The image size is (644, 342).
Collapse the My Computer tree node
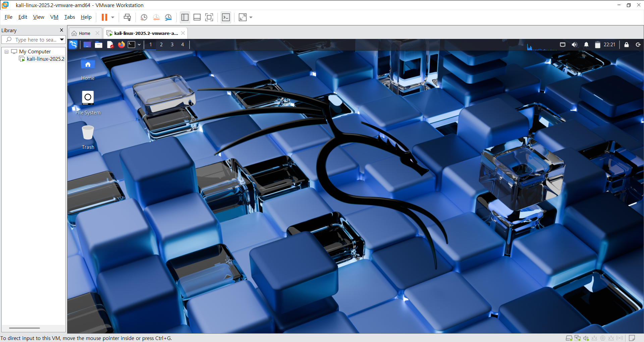[x=6, y=52]
